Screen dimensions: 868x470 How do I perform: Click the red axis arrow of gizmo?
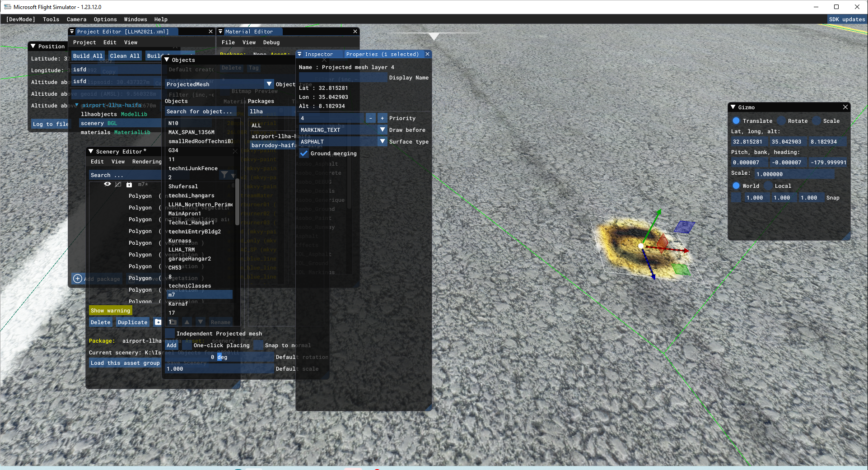pos(686,251)
